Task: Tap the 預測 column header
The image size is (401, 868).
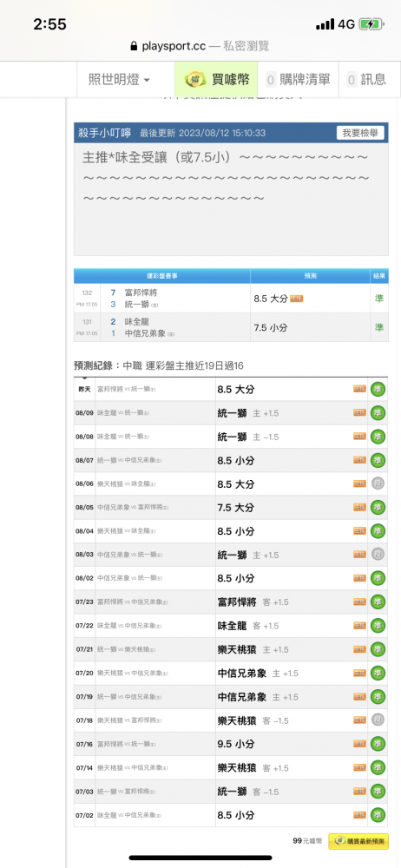Action: [310, 276]
